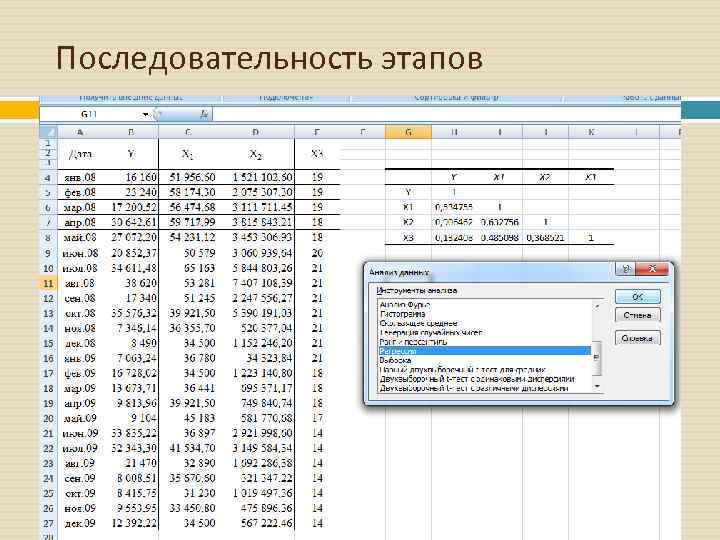
Task: Click the tools list scrollbar up arrow
Action: tap(597, 305)
